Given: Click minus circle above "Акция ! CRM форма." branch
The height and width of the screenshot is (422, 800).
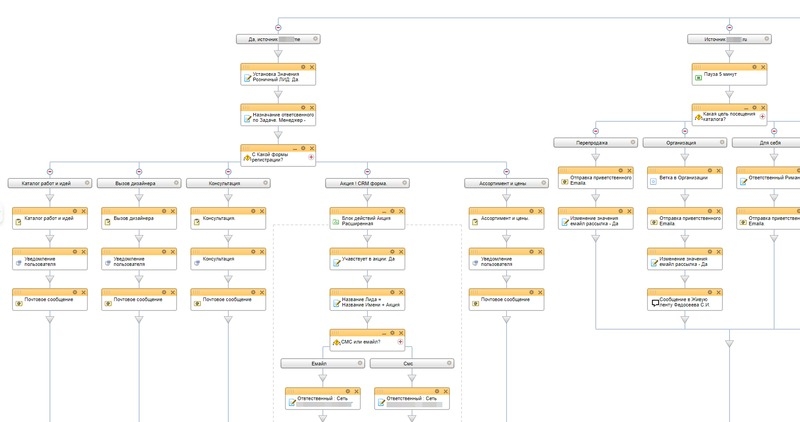Looking at the screenshot, I should click(368, 171).
